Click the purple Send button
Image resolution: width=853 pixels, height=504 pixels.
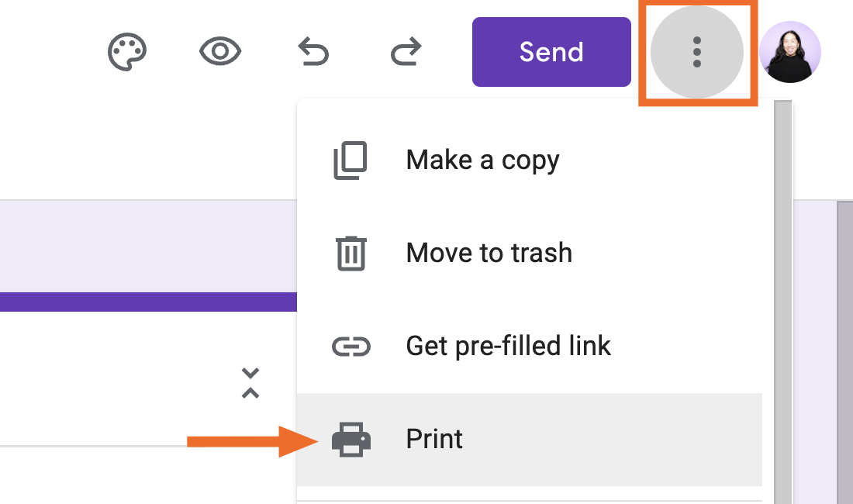click(x=551, y=52)
